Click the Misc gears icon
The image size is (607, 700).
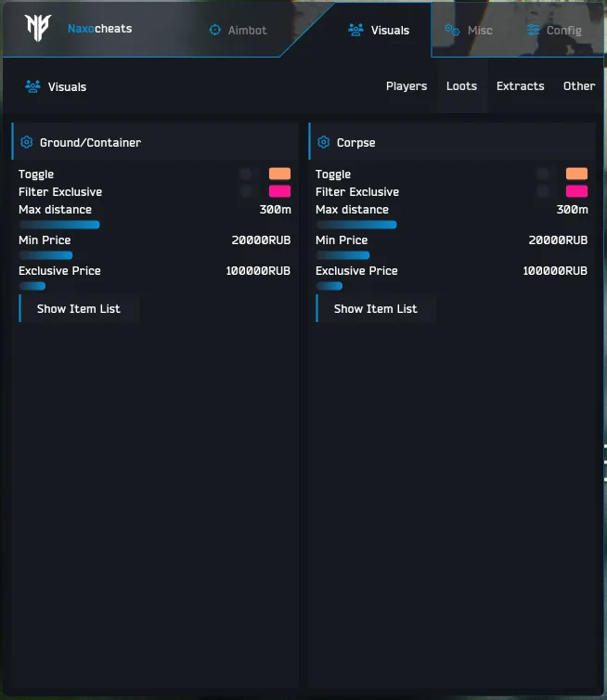(452, 30)
